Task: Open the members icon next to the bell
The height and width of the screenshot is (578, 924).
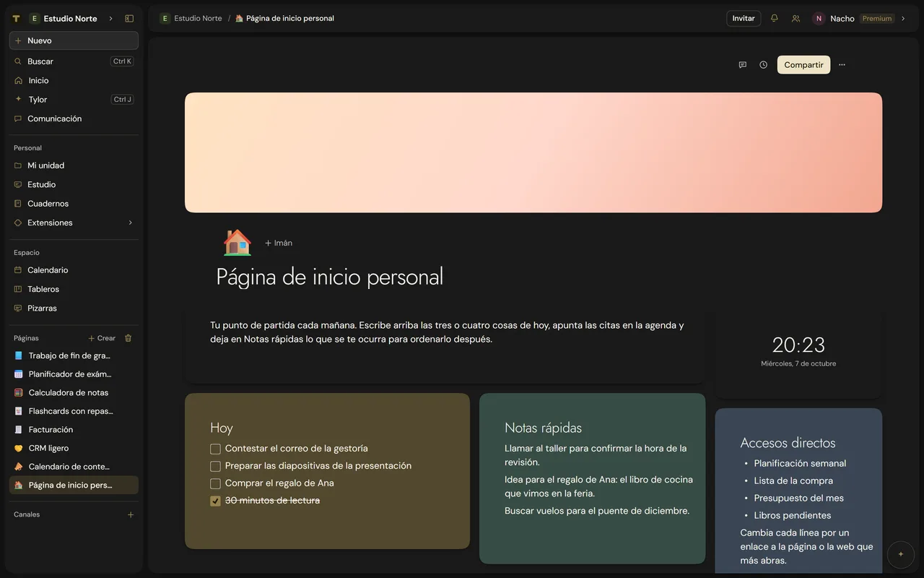Action: pyautogui.click(x=796, y=19)
